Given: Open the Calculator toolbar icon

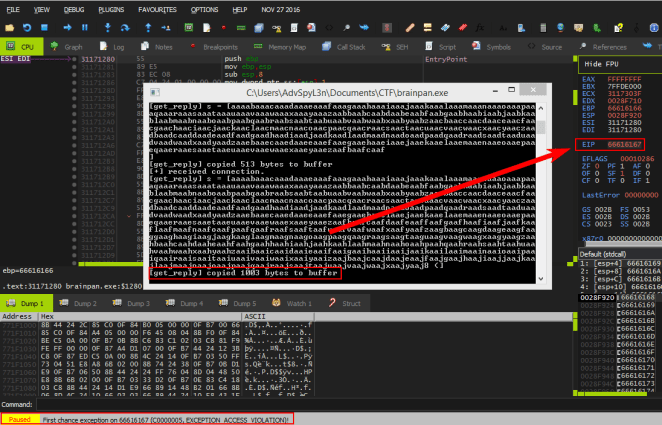Looking at the screenshot, I should pyautogui.click(x=543, y=28).
